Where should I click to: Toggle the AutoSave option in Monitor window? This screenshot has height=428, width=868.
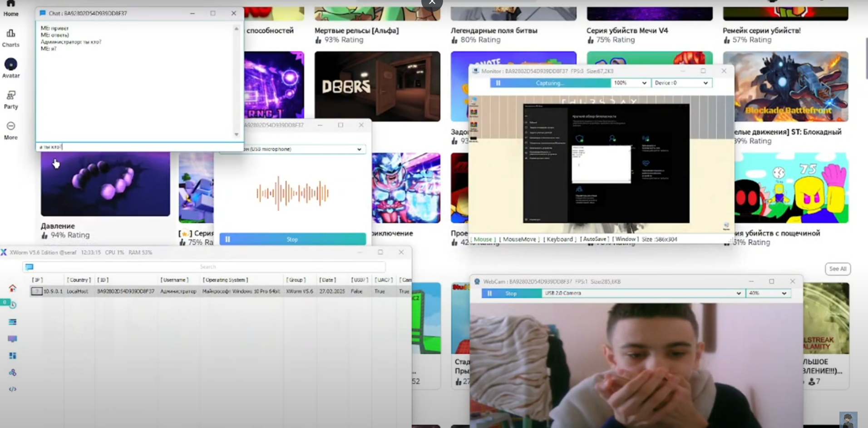595,239
